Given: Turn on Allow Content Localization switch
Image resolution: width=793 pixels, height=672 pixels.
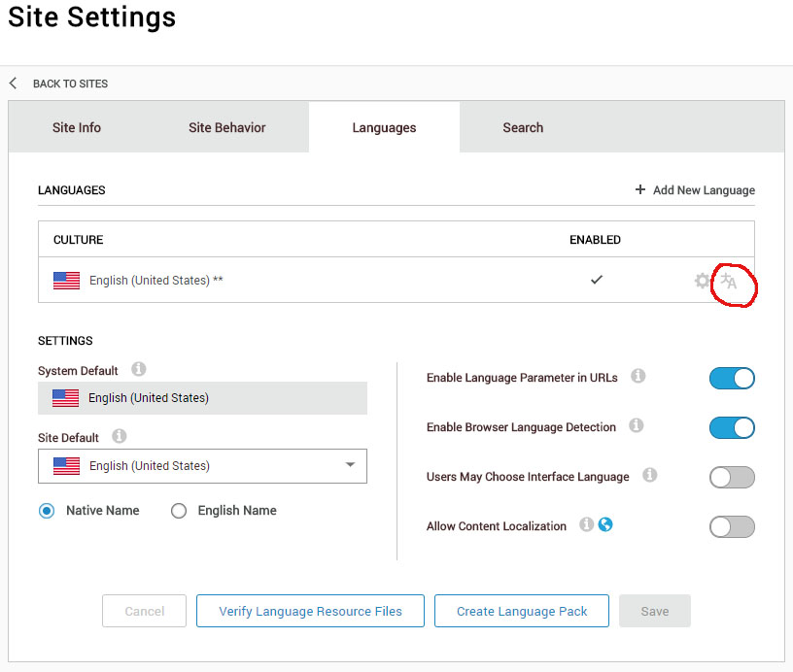Looking at the screenshot, I should 732,527.
